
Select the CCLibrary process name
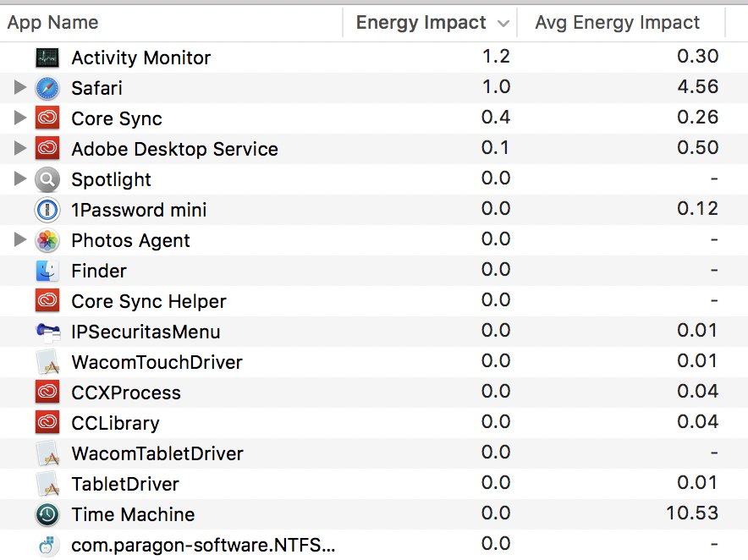[115, 424]
